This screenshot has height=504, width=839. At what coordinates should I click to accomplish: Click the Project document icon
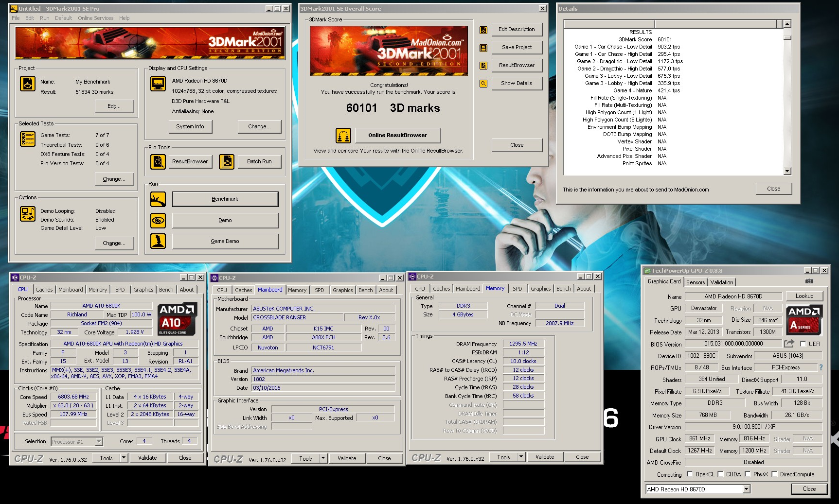pyautogui.click(x=28, y=84)
